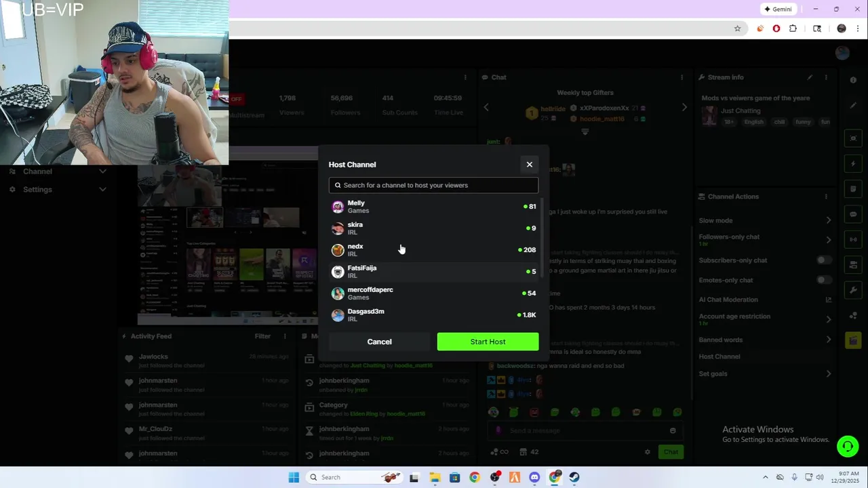Pick FatsiFaija channel in the list
This screenshot has height=488, width=868.
click(x=433, y=272)
